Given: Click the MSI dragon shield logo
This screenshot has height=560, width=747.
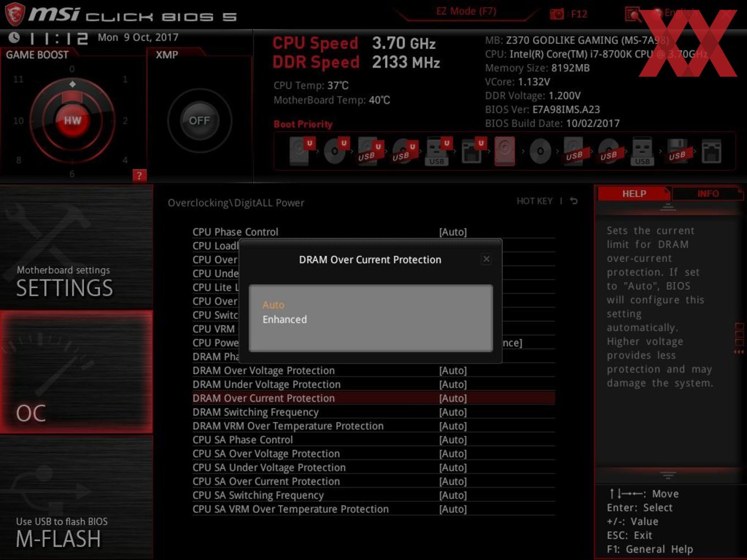Looking at the screenshot, I should tap(14, 14).
